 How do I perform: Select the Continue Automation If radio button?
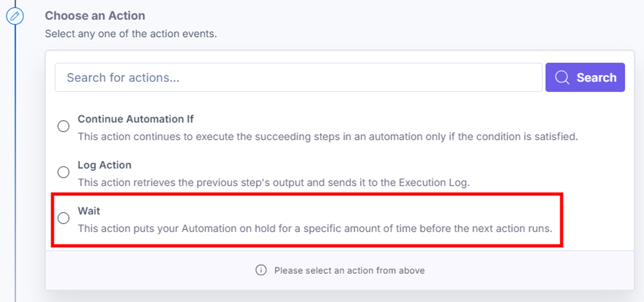[64, 126]
